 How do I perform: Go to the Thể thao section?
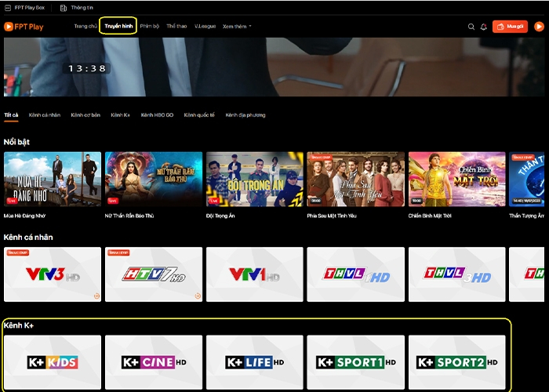pos(176,26)
